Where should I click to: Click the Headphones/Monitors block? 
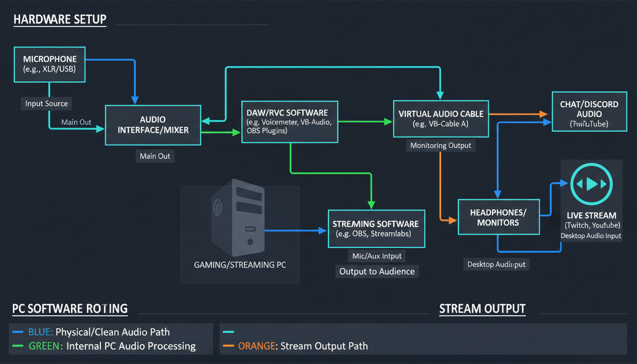coord(499,217)
